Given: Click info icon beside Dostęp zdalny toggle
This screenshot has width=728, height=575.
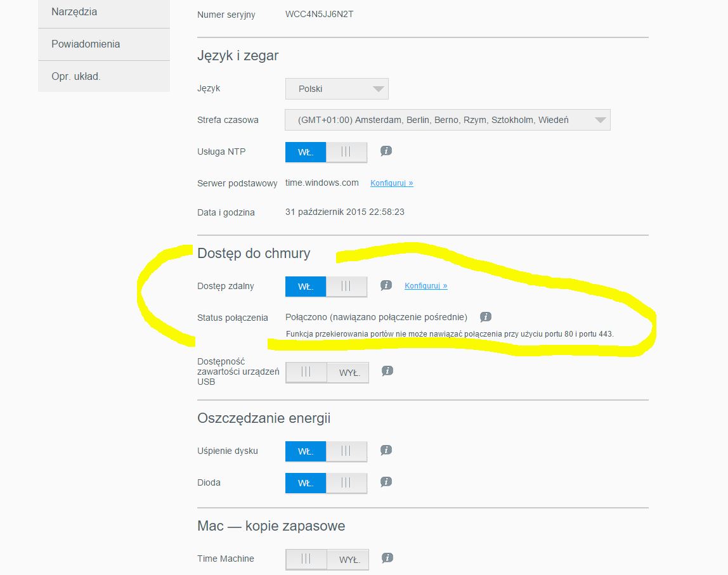Looking at the screenshot, I should tap(386, 286).
